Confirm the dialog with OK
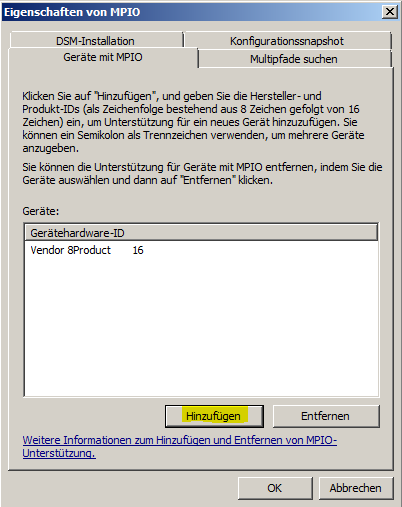The height and width of the screenshot is (507, 402). coord(275,488)
